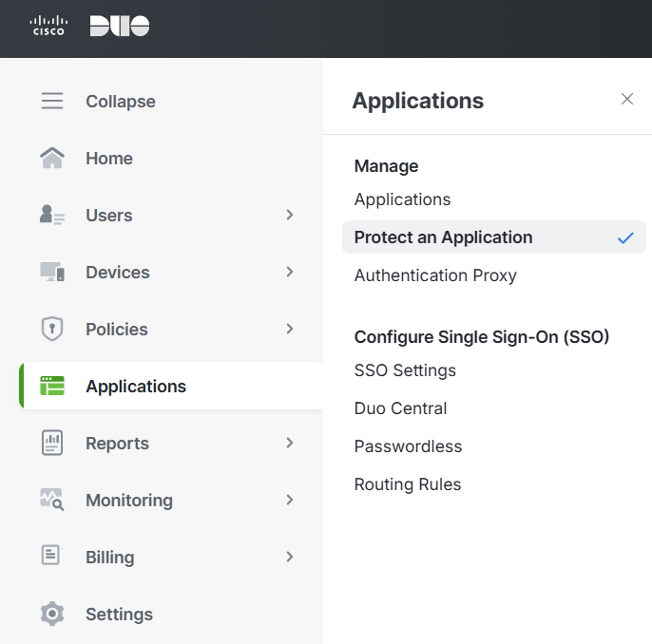This screenshot has height=644, width=652.
Task: Click the Home house icon
Action: coord(52,158)
